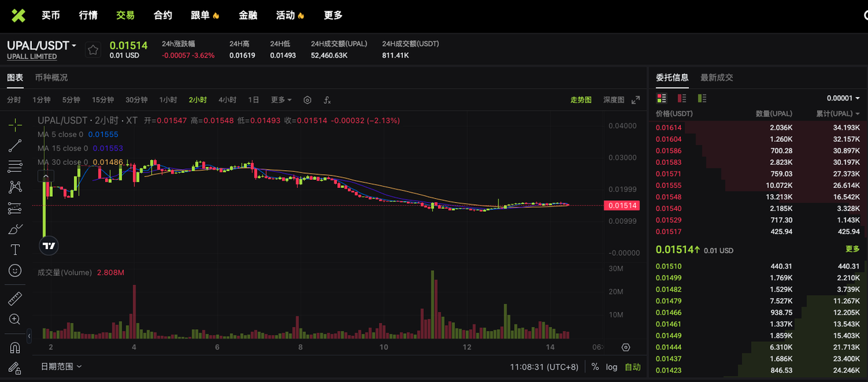Select the zoom in tool
This screenshot has width=868, height=382.
click(x=15, y=319)
